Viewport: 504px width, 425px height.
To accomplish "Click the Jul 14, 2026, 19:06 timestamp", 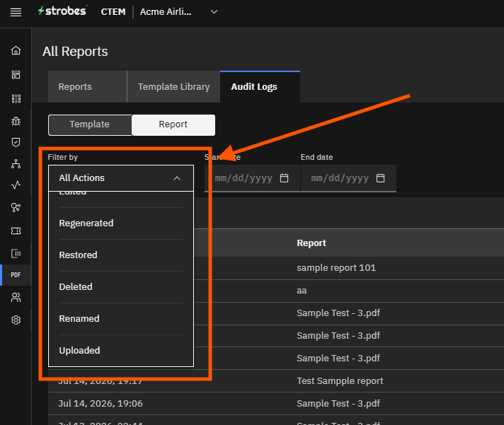I will tap(101, 404).
